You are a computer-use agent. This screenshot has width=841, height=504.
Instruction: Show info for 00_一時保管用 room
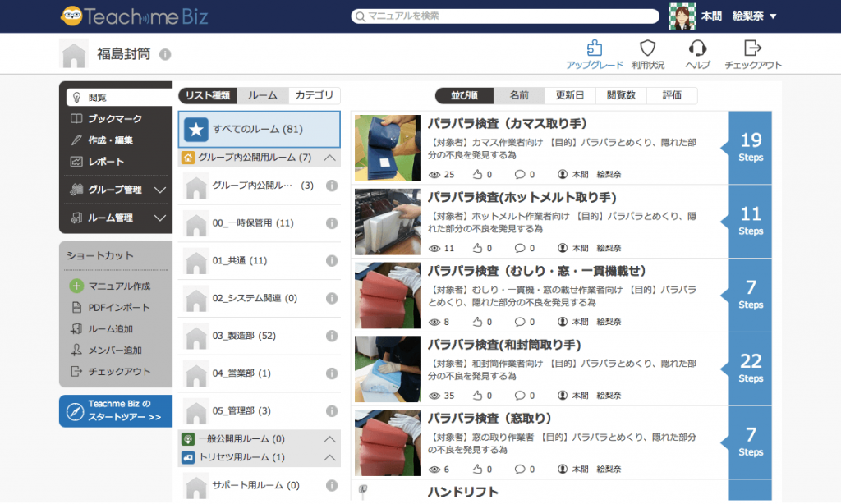point(332,223)
